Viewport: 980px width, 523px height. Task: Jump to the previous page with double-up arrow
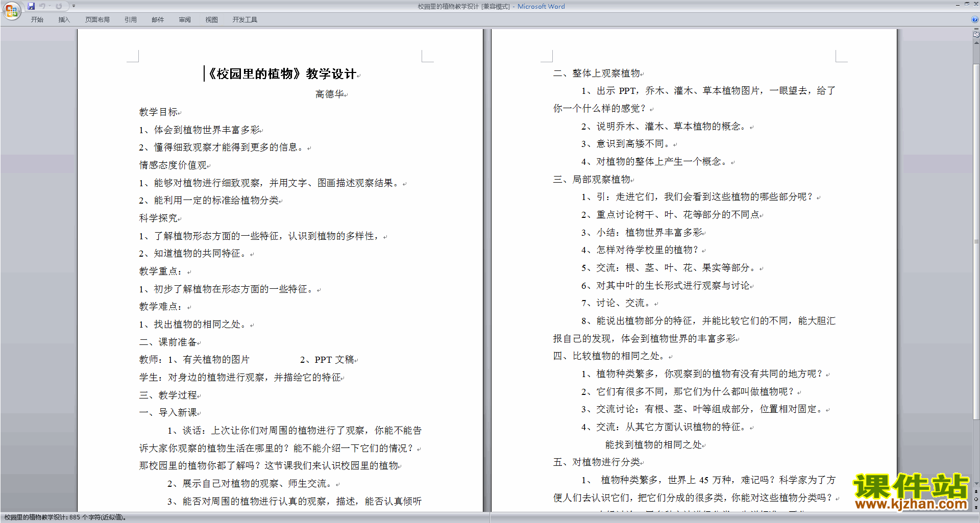(976, 492)
